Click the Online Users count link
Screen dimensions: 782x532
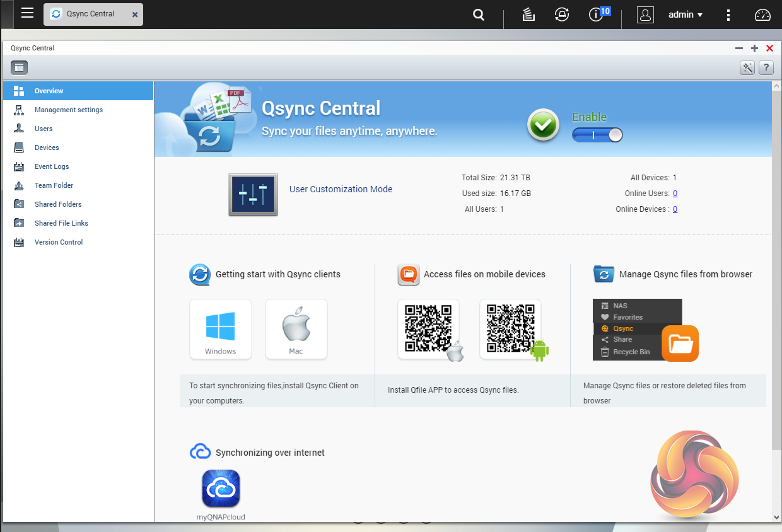675,194
